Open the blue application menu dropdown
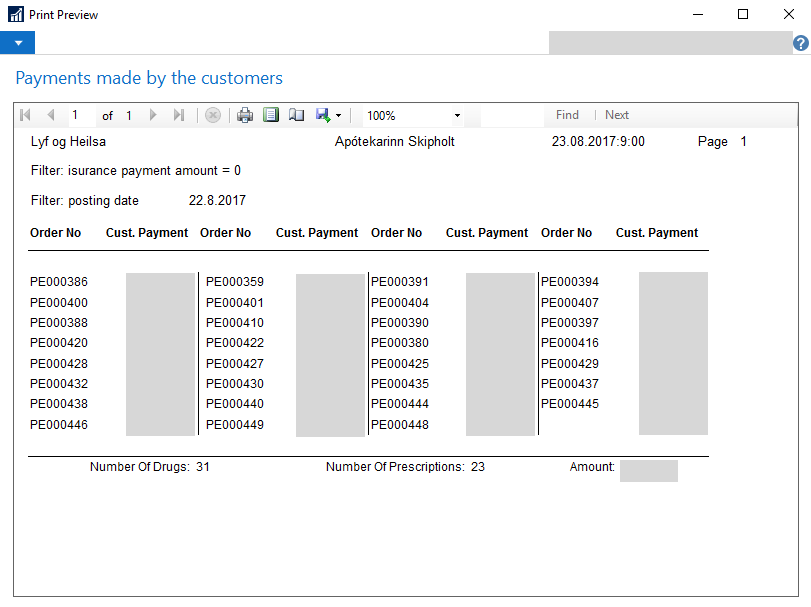The width and height of the screenshot is (811, 607). click(x=18, y=43)
